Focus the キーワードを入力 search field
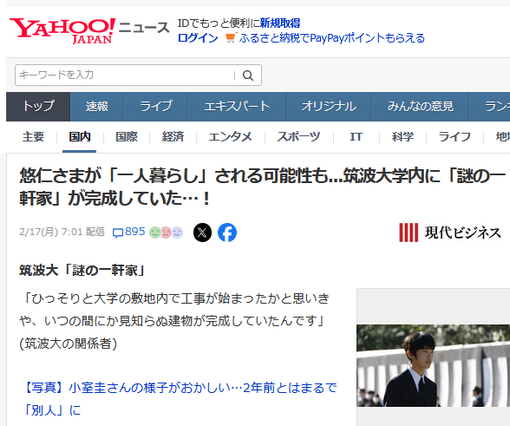Screen dimensions: 510x426 click(x=126, y=75)
